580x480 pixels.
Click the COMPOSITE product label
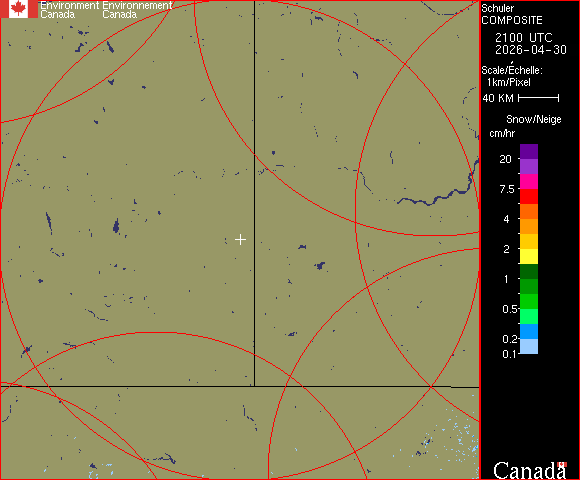(512, 20)
